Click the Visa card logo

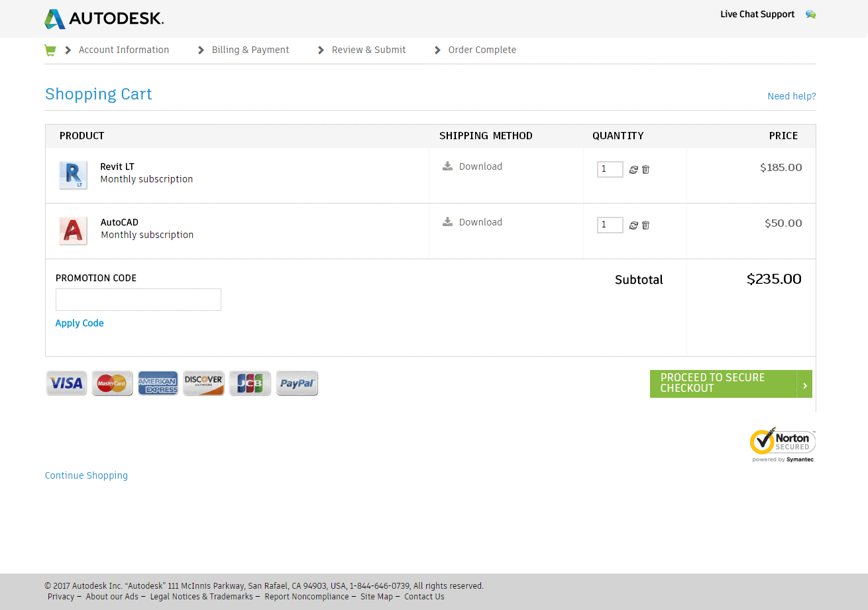[x=66, y=383]
